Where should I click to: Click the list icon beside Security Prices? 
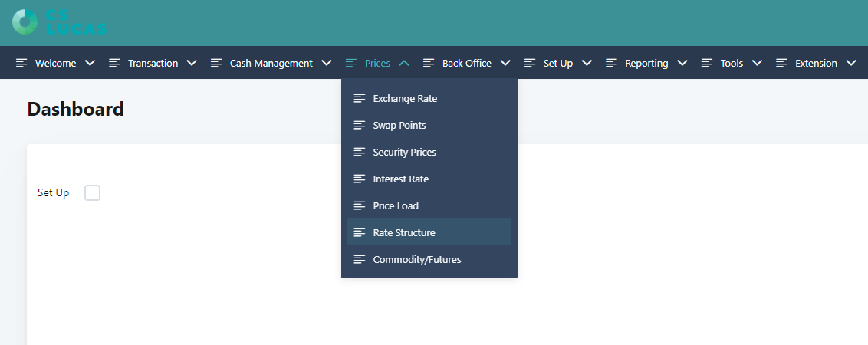pyautogui.click(x=359, y=153)
